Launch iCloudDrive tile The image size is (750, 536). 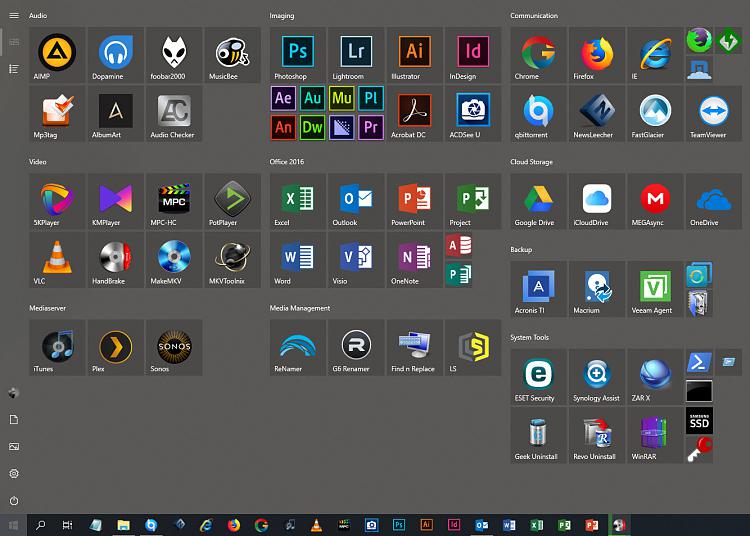click(597, 201)
